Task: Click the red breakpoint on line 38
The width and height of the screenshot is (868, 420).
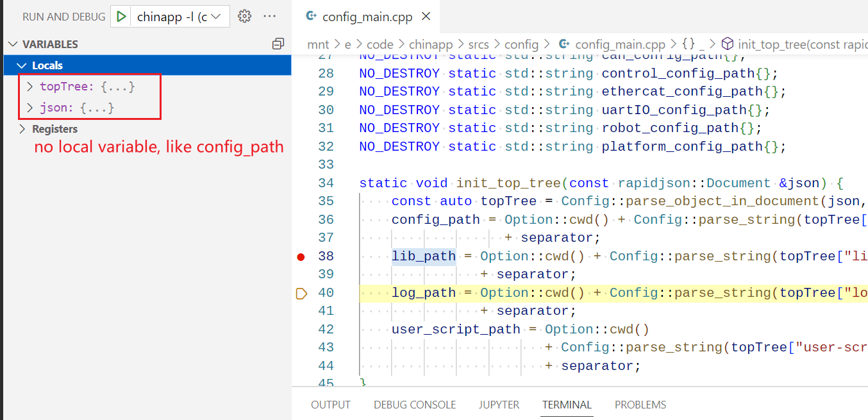Action: pyautogui.click(x=301, y=256)
